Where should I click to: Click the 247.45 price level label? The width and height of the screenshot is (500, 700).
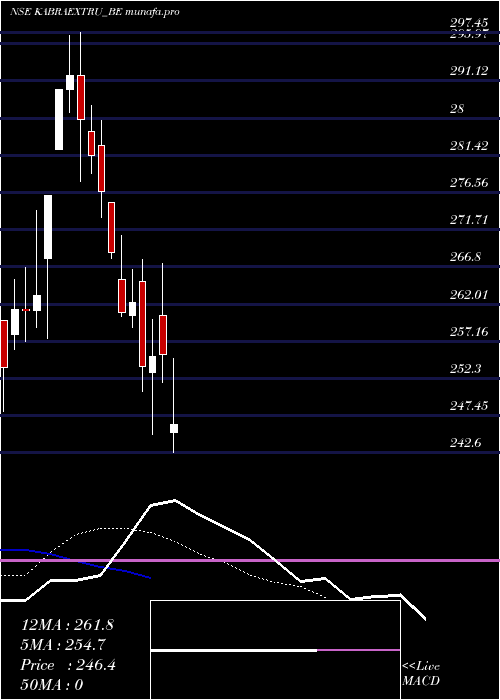[469, 406]
